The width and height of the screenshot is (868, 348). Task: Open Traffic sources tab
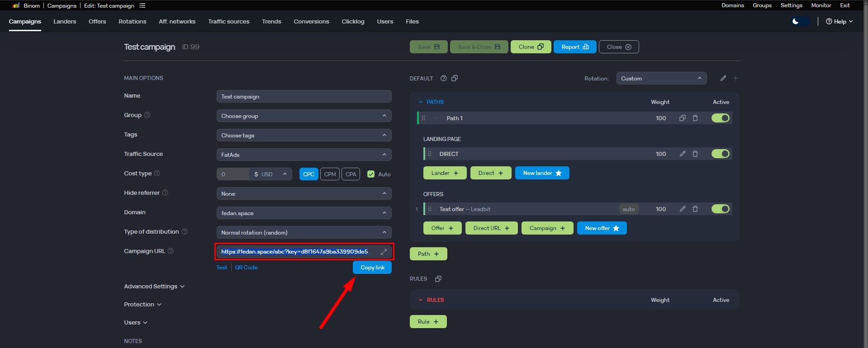(228, 21)
